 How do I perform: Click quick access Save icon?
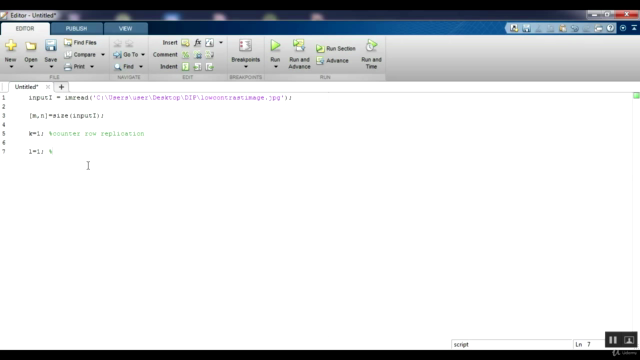pos(527,28)
